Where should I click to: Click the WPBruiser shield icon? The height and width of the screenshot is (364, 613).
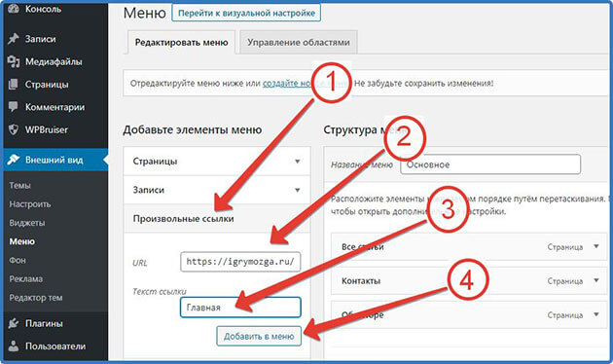[14, 129]
